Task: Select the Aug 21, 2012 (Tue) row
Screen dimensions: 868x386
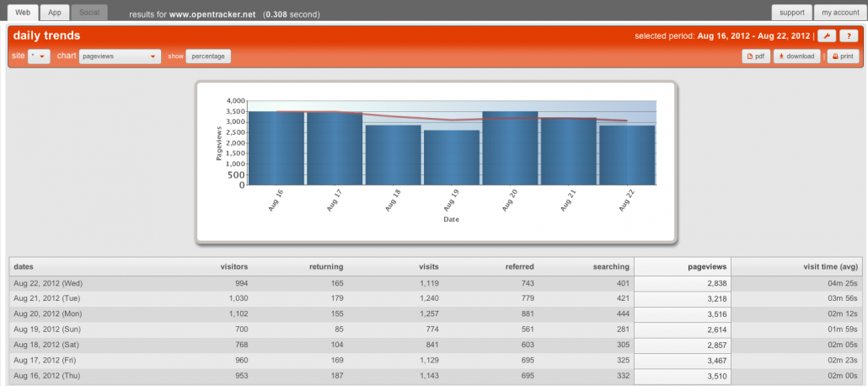Action: (435, 299)
